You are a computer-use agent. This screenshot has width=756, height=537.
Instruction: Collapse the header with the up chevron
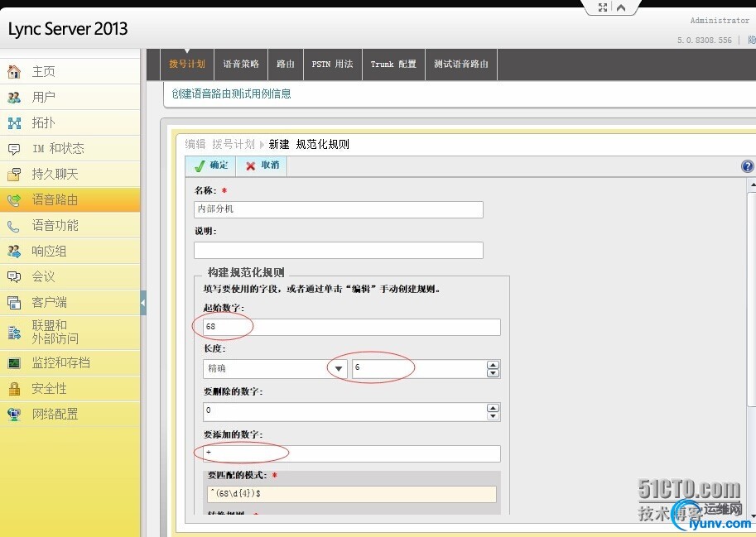click(621, 7)
